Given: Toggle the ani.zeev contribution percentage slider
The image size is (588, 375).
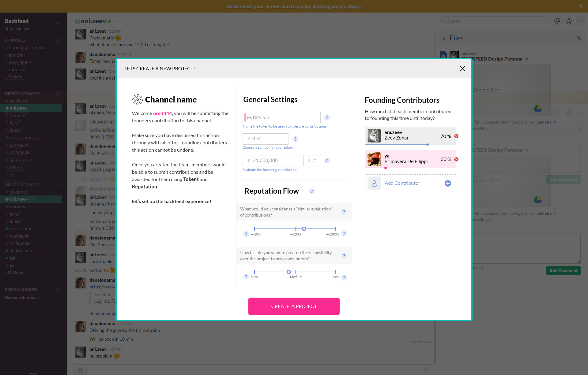Looking at the screenshot, I should click(427, 145).
